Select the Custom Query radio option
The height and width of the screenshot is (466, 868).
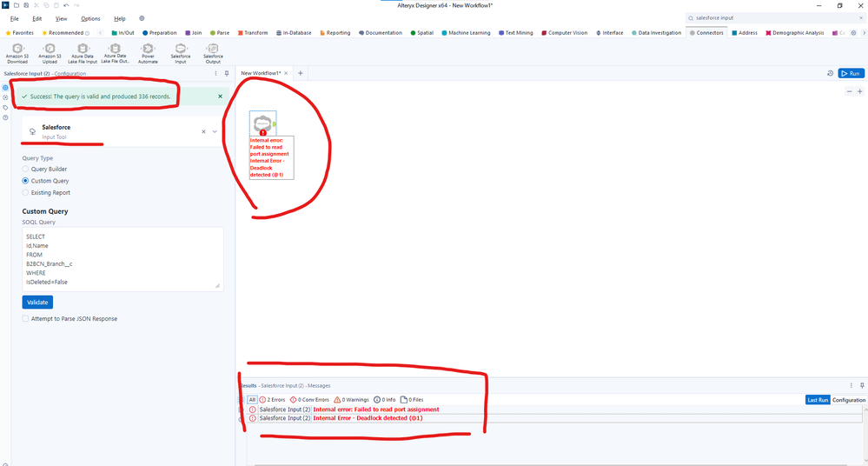click(x=25, y=181)
